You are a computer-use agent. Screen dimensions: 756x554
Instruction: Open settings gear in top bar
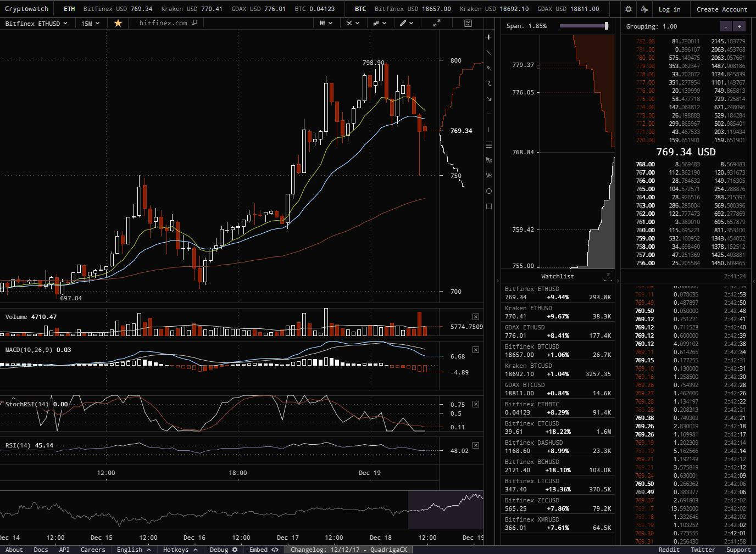629,9
